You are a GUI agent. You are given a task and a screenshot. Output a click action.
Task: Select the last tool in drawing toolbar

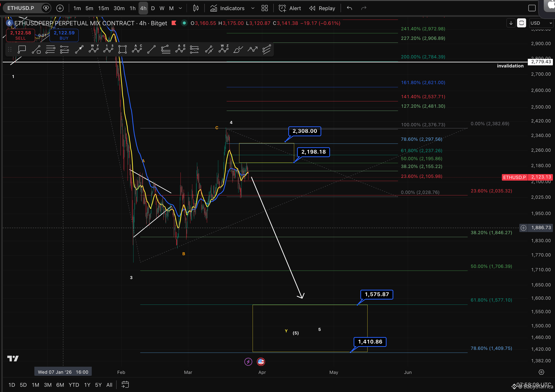267,49
